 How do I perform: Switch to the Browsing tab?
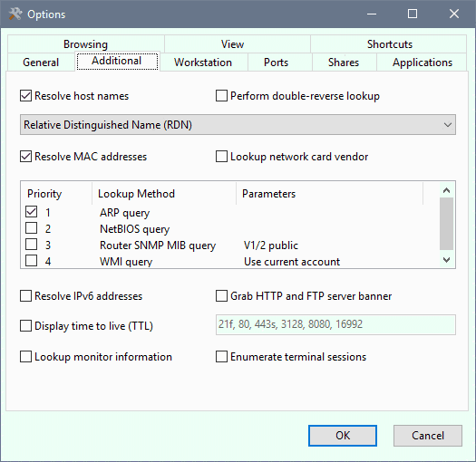tap(85, 44)
